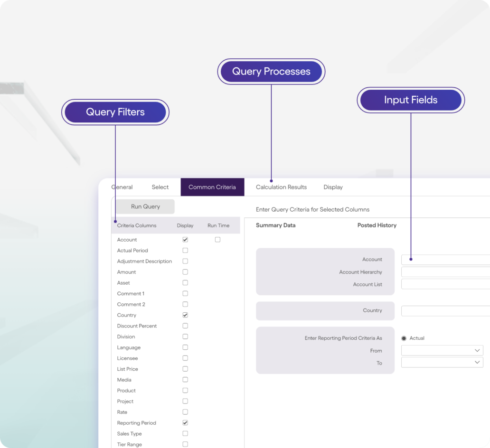Click the Query Filters callout label
The width and height of the screenshot is (490, 448).
[x=115, y=112]
